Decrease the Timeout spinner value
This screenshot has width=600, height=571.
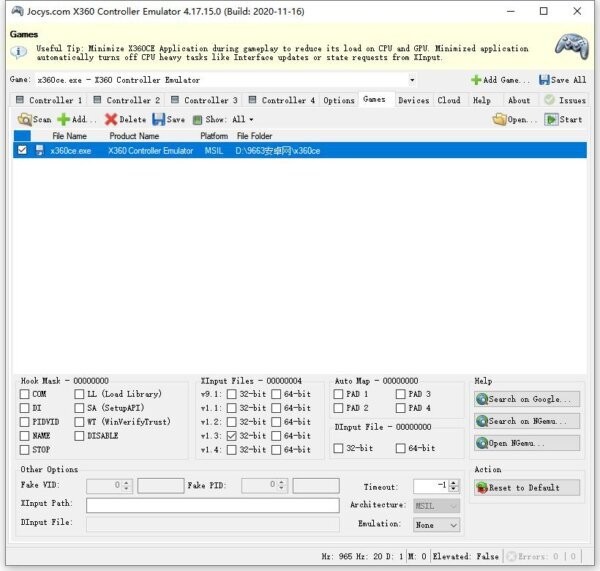[454, 489]
